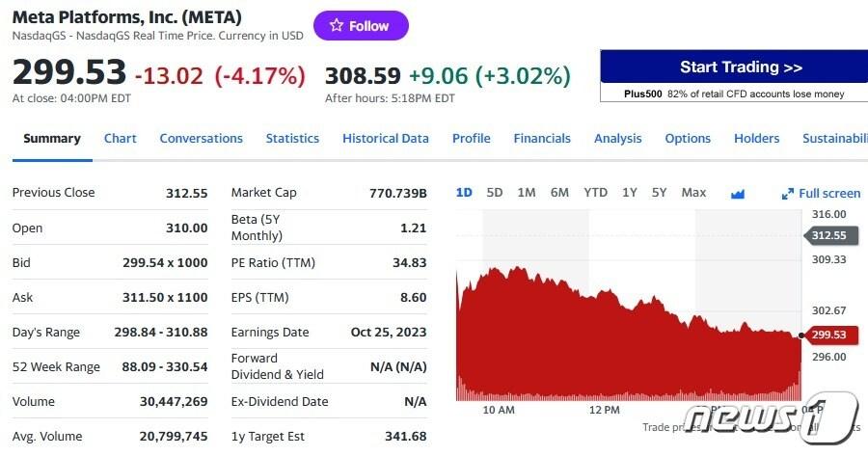
Task: Switch chart range to 5D
Action: point(495,192)
